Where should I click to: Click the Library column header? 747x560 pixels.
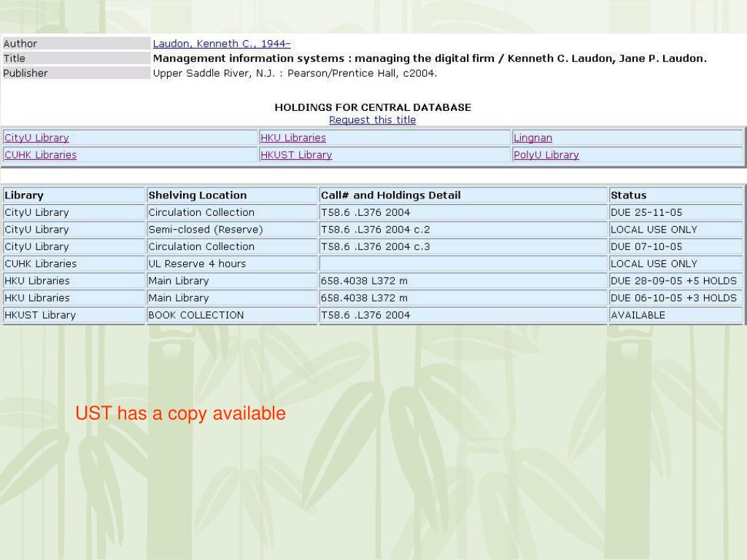74,195
